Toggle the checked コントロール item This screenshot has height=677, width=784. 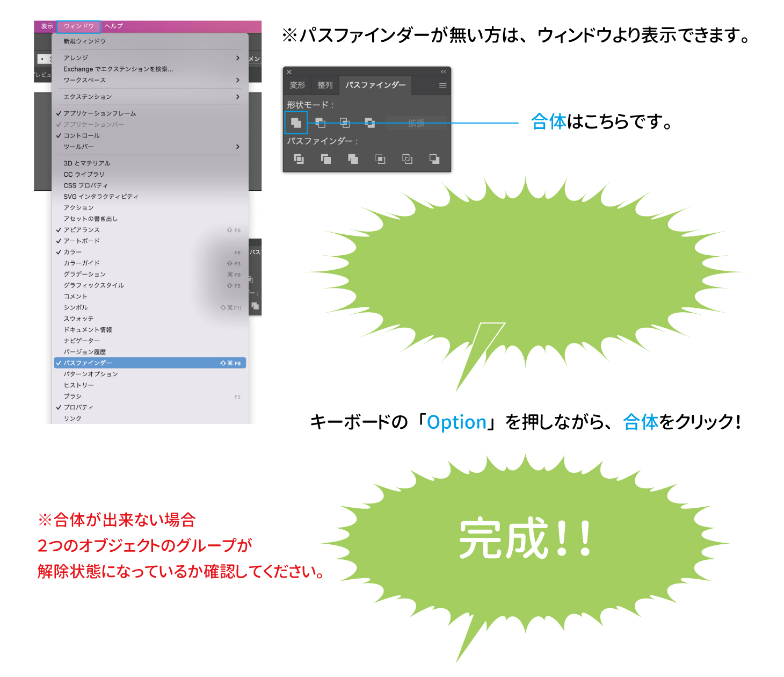pyautogui.click(x=150, y=136)
